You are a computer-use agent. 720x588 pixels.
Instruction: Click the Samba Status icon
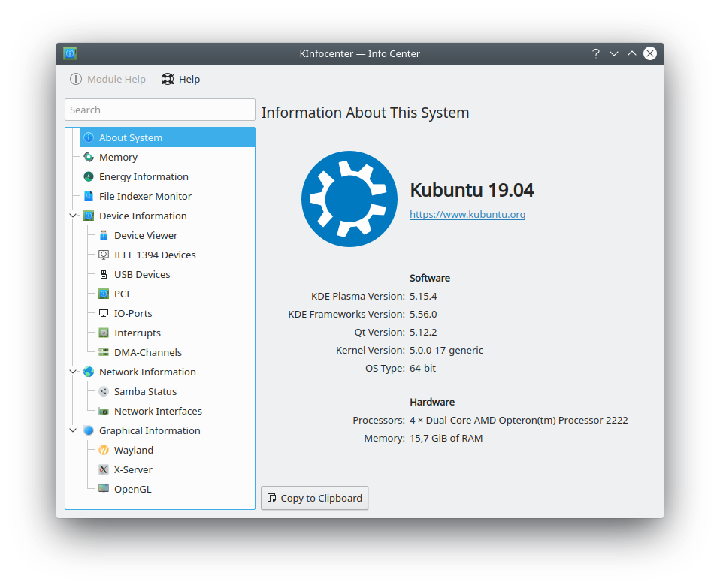(x=104, y=392)
